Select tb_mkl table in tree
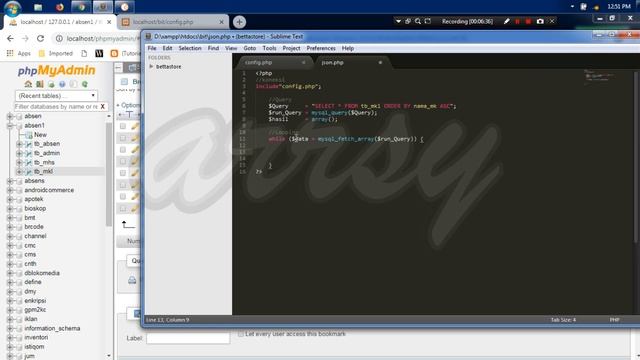640x360 pixels. (x=43, y=171)
